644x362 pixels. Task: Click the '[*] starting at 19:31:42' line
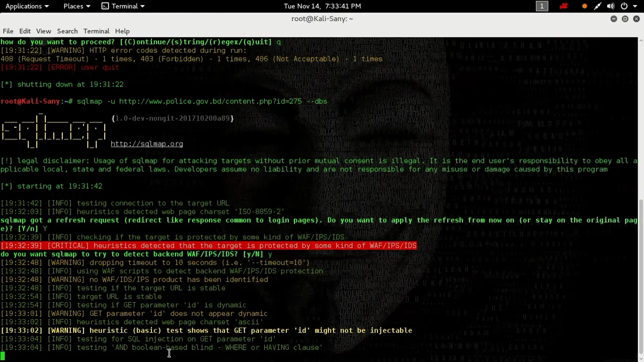click(51, 186)
